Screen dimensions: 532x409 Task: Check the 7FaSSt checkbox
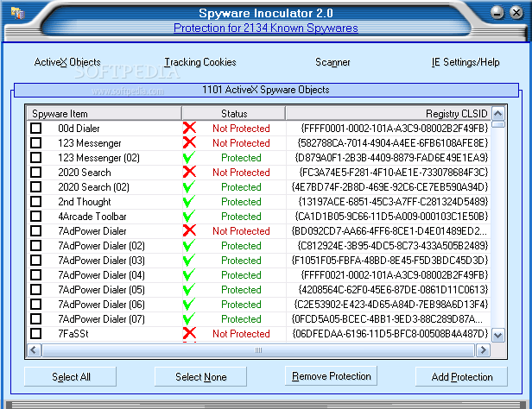[x=36, y=333]
